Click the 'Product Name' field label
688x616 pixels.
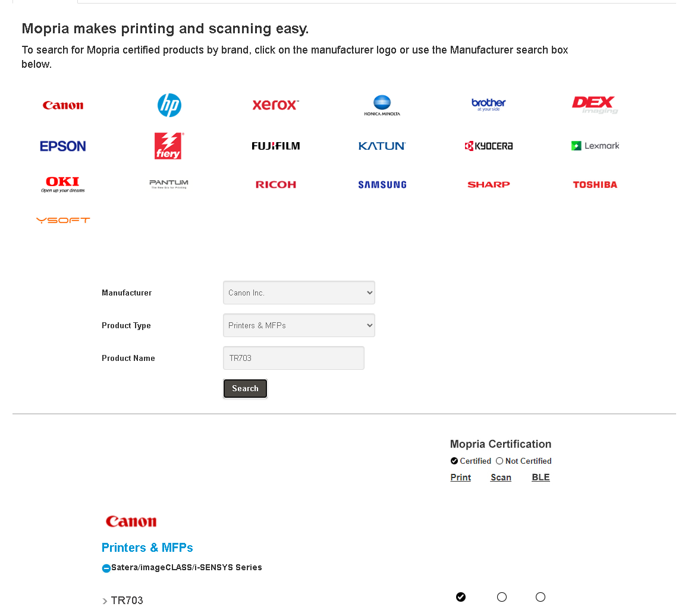128,358
